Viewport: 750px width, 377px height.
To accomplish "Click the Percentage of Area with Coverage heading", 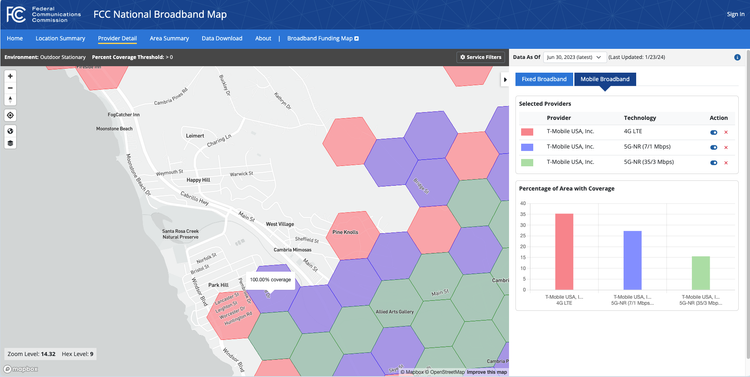I will coord(567,188).
